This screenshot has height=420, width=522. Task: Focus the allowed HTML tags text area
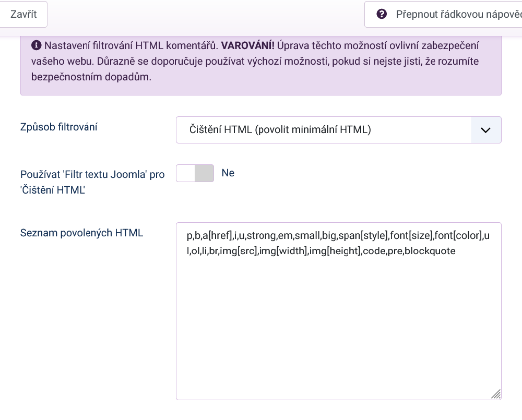[x=338, y=323]
